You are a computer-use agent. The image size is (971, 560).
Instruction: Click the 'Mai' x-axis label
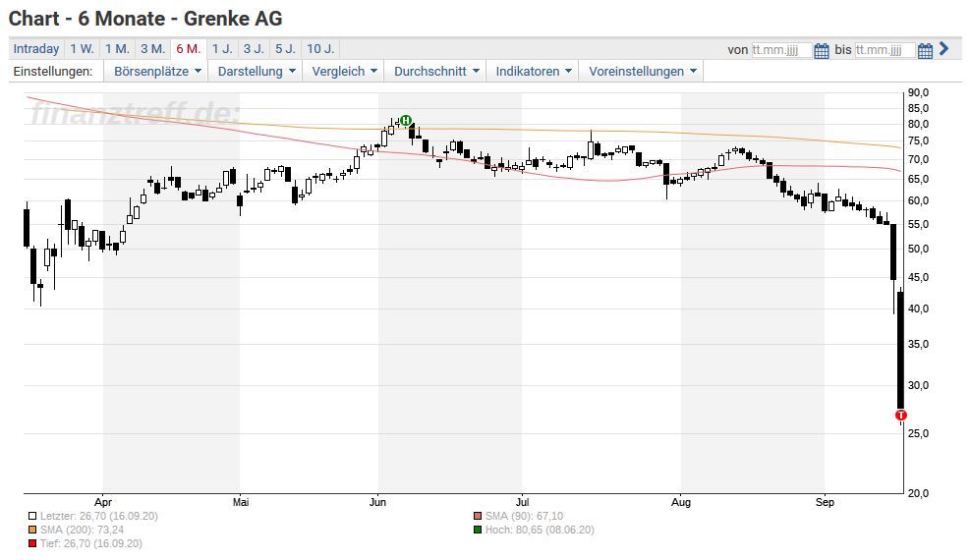(241, 502)
